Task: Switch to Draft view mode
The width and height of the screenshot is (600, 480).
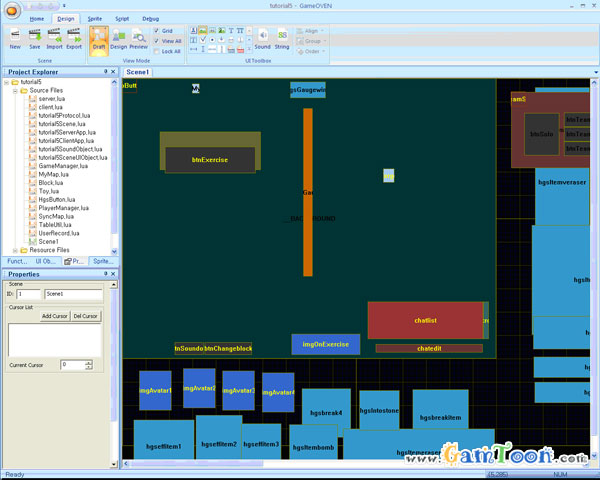Action: (x=99, y=40)
